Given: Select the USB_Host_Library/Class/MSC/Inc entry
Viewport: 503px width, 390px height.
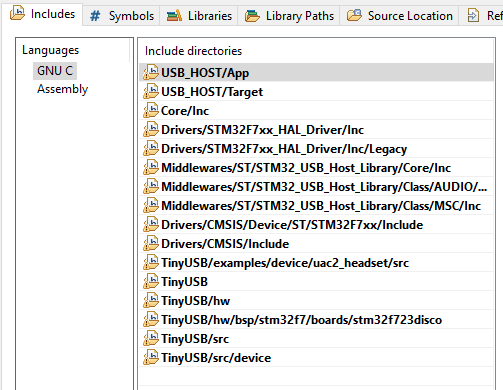Looking at the screenshot, I should (316, 206).
